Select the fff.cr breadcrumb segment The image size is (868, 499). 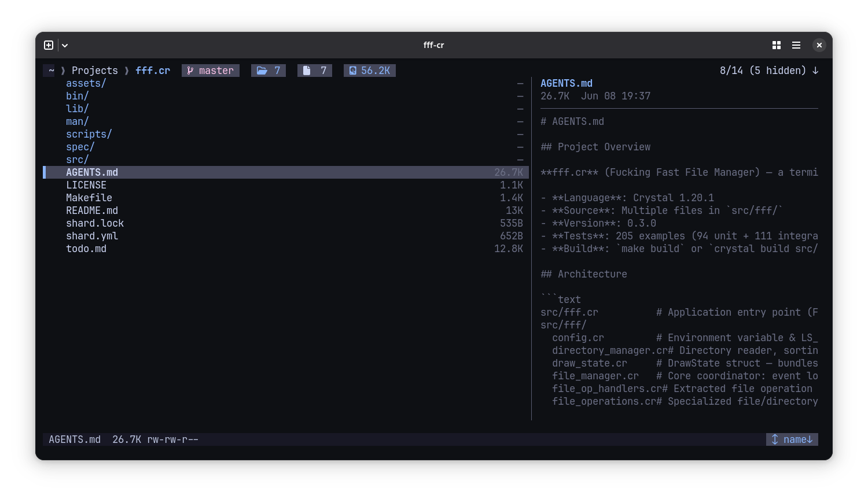pyautogui.click(x=153, y=71)
